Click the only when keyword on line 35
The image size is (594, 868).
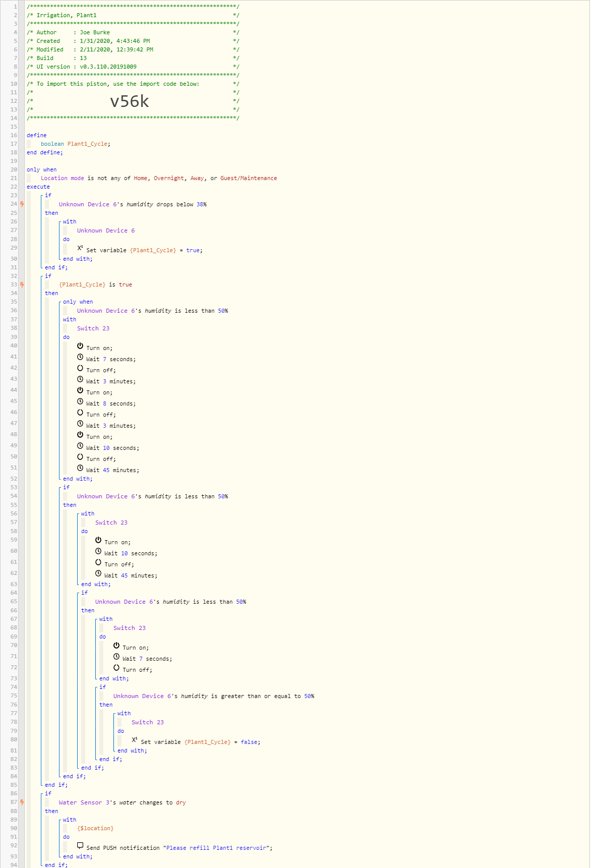point(78,302)
